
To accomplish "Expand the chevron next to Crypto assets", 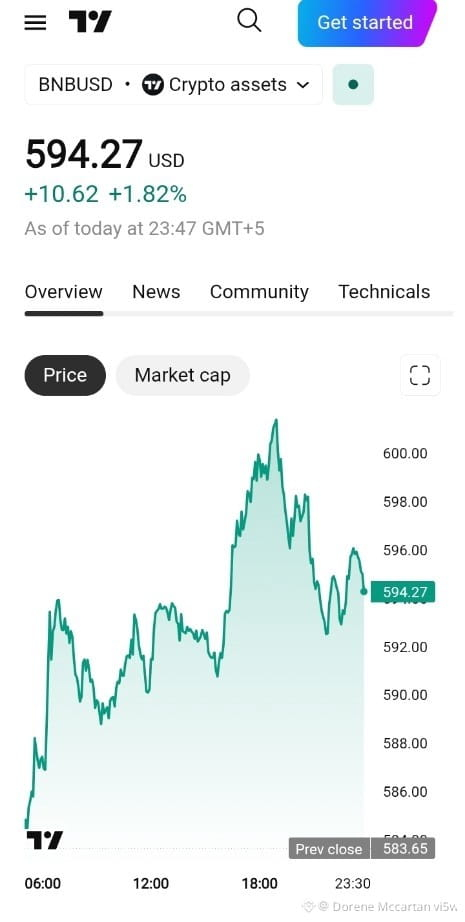I will (x=303, y=85).
